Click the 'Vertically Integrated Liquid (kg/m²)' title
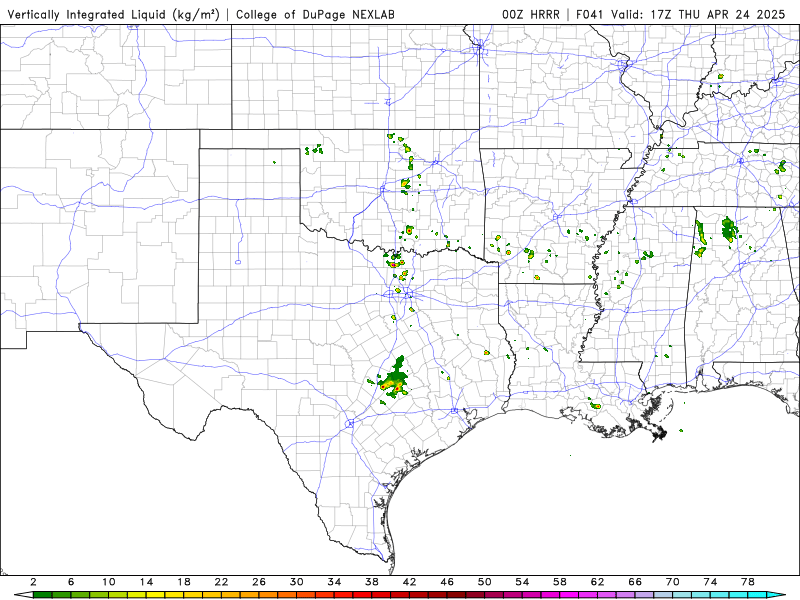800x600 pixels. (113, 15)
